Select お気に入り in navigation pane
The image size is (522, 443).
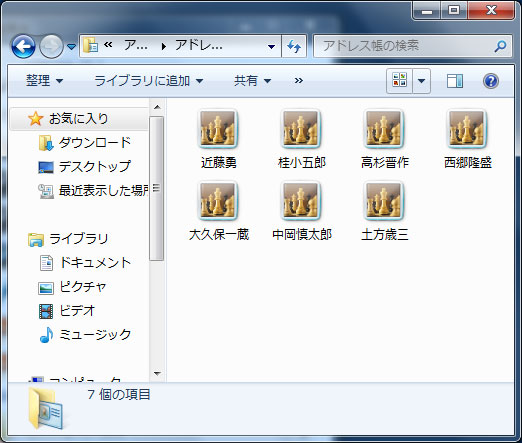pos(79,119)
